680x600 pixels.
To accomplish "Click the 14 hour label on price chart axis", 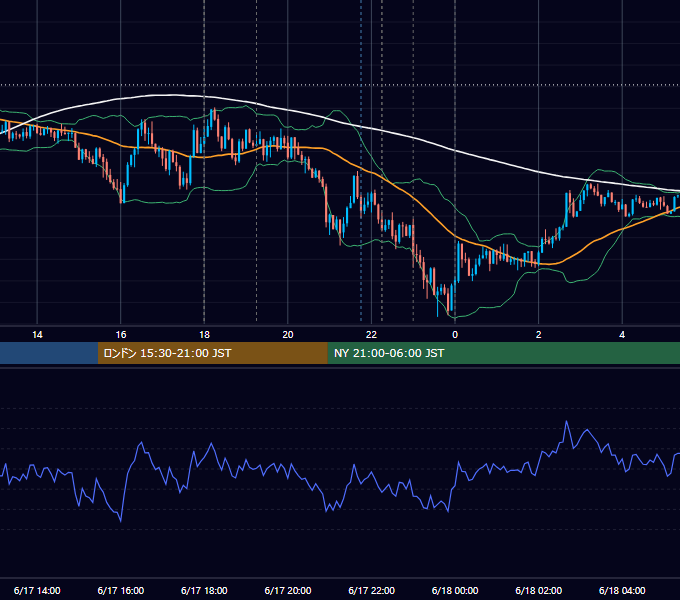I will tap(37, 335).
